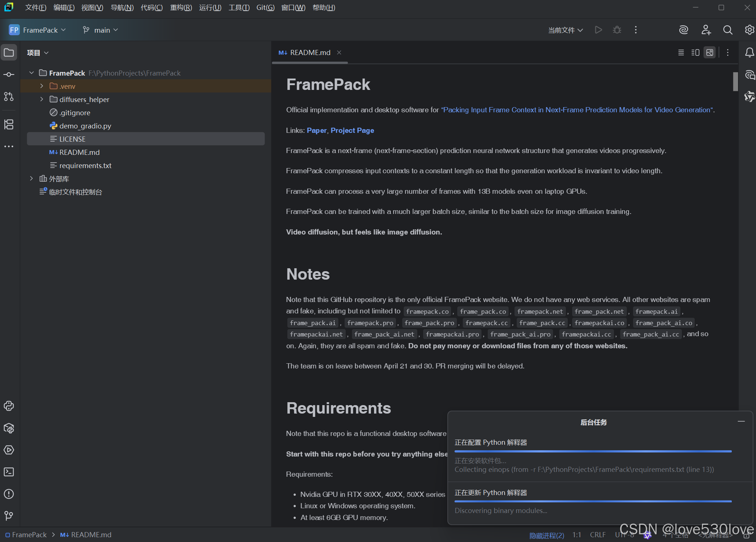Image resolution: width=756 pixels, height=542 pixels.
Task: Switch to editor and preview mode
Action: [695, 52]
